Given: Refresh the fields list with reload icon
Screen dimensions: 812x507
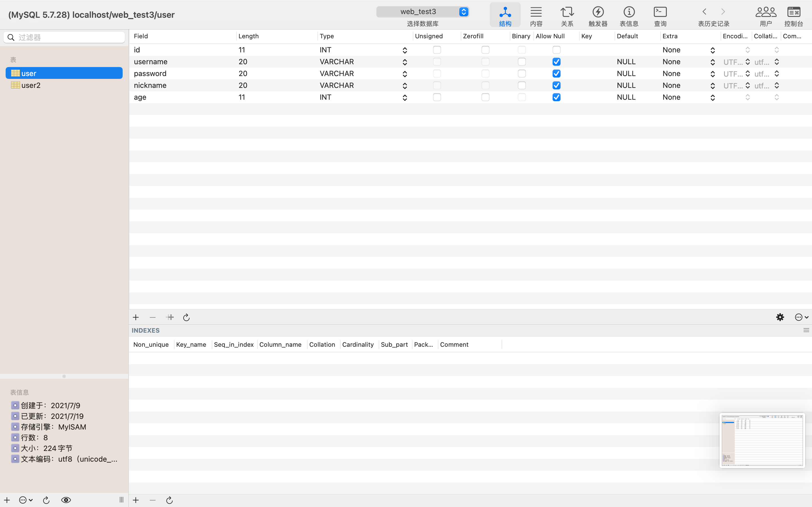Looking at the screenshot, I should click(x=186, y=317).
